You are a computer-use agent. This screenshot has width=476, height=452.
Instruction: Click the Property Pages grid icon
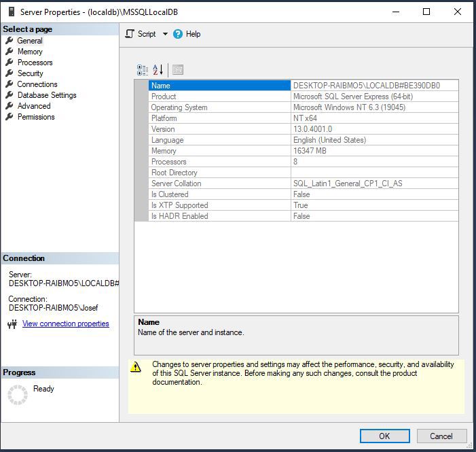coord(178,70)
